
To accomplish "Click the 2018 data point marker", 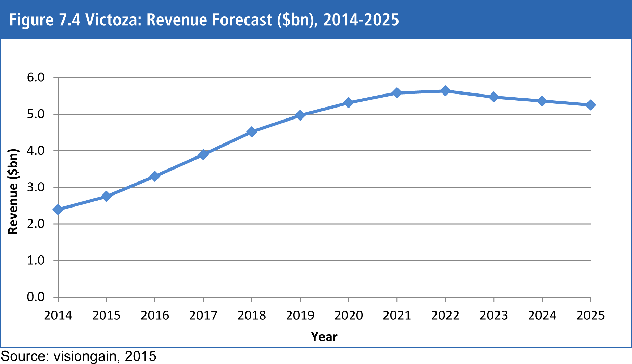I will tap(252, 132).
